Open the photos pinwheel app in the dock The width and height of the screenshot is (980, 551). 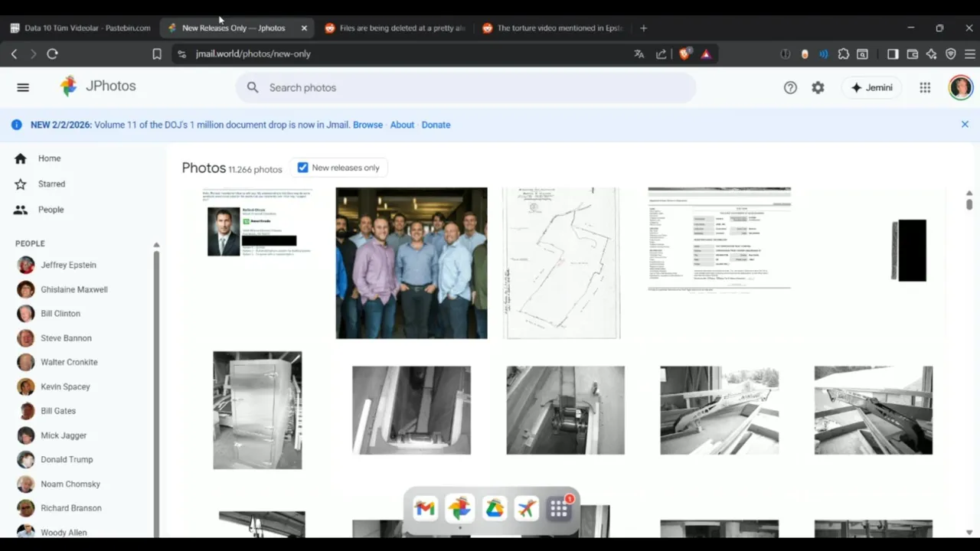coord(459,508)
